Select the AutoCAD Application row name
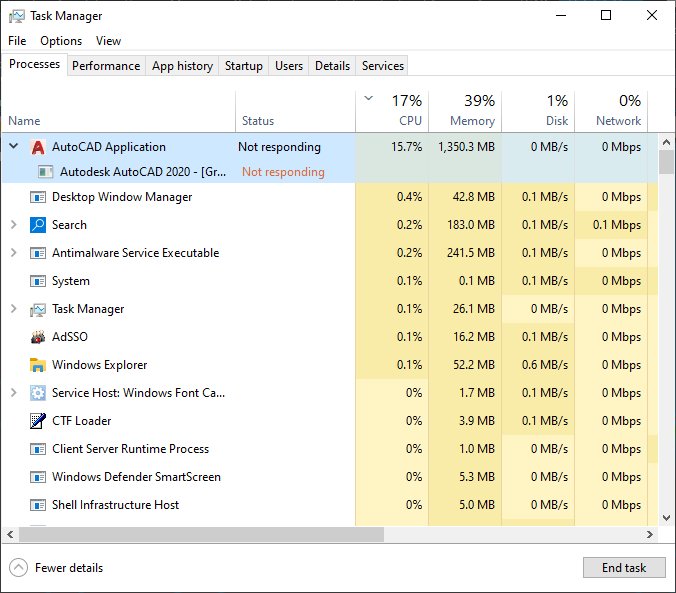 109,147
